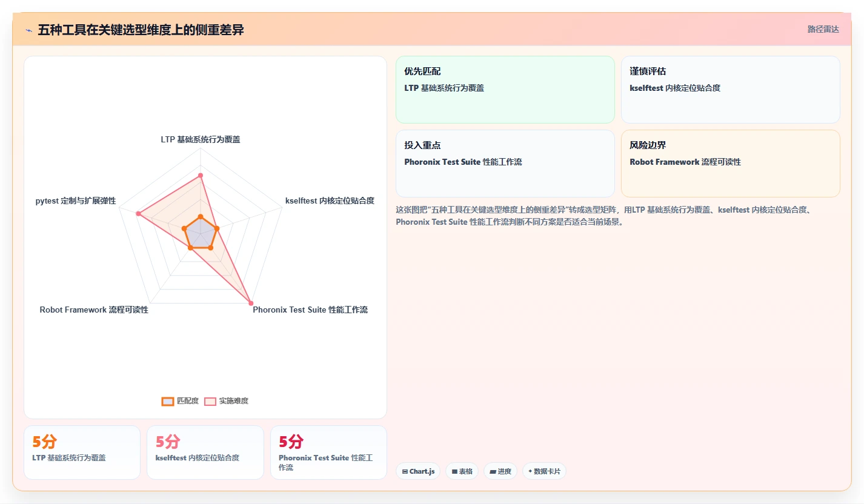
Task: Click the 优先匹配 card heading
Action: pos(422,71)
